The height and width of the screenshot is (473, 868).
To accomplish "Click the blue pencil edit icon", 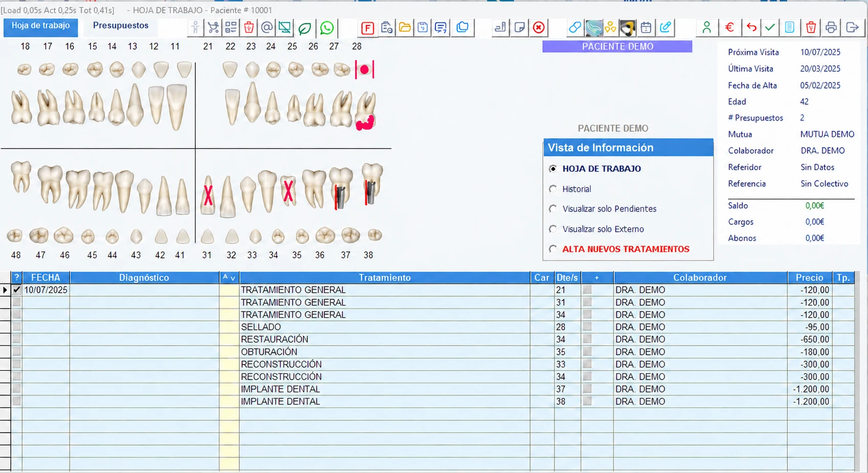I will (x=665, y=28).
